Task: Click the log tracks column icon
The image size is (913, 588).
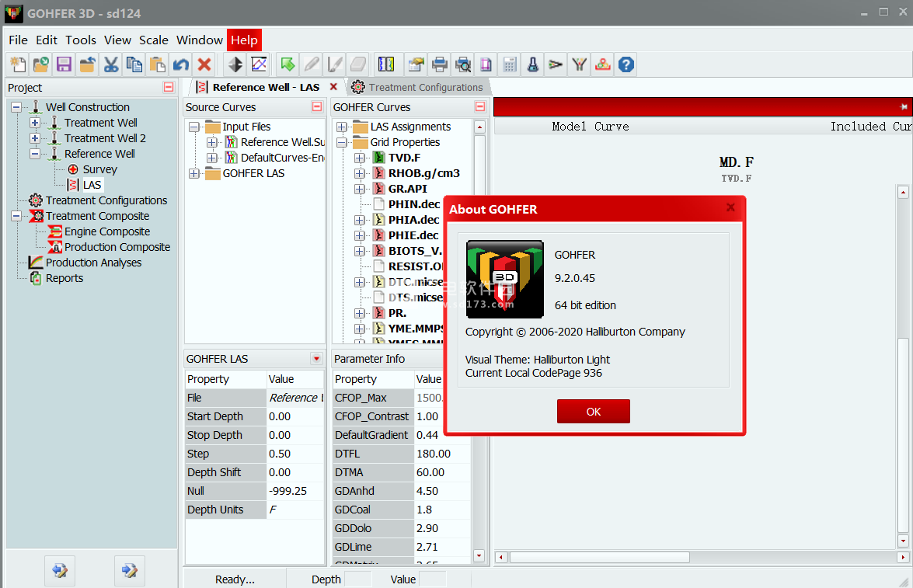Action: click(386, 64)
